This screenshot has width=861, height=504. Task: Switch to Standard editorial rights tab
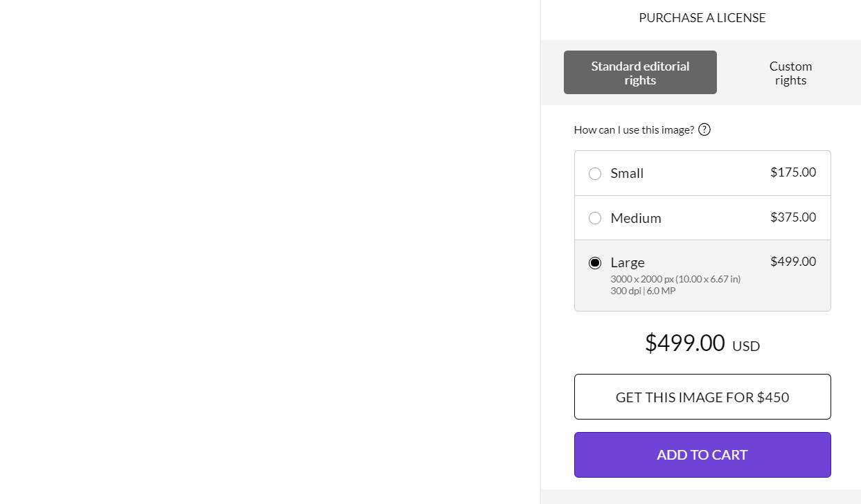[x=640, y=73]
